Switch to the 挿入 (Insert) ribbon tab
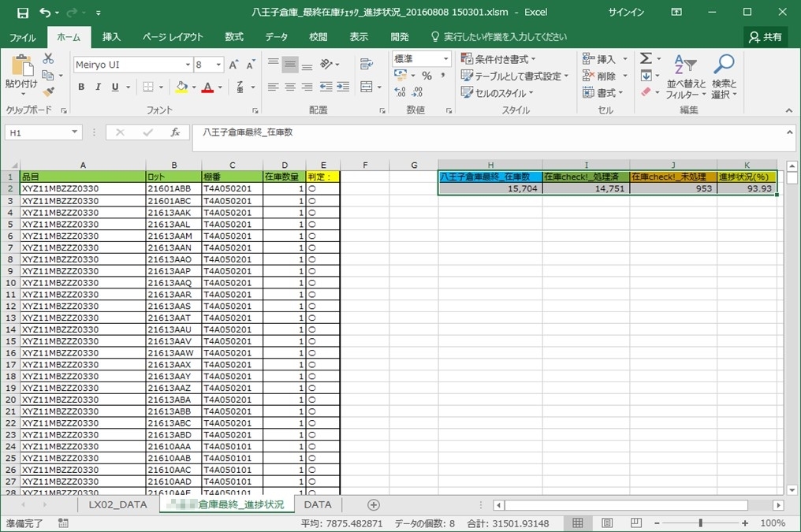Image resolution: width=801 pixels, height=532 pixels. pyautogui.click(x=111, y=37)
